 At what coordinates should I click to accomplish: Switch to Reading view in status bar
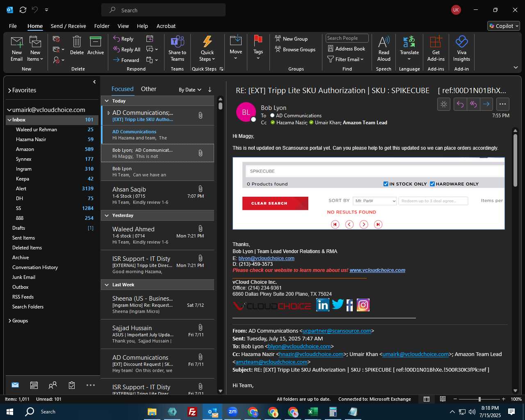click(x=443, y=399)
